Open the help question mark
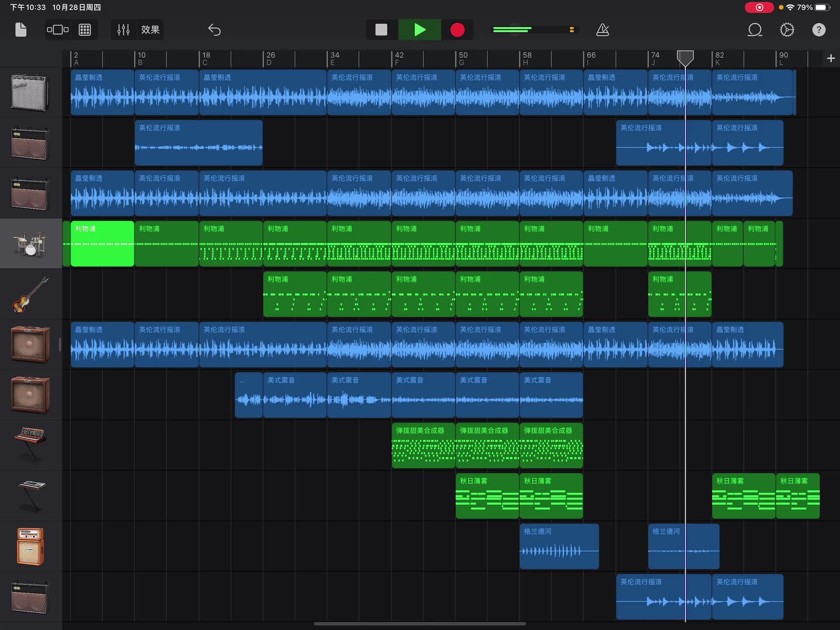The width and height of the screenshot is (840, 630). (819, 30)
